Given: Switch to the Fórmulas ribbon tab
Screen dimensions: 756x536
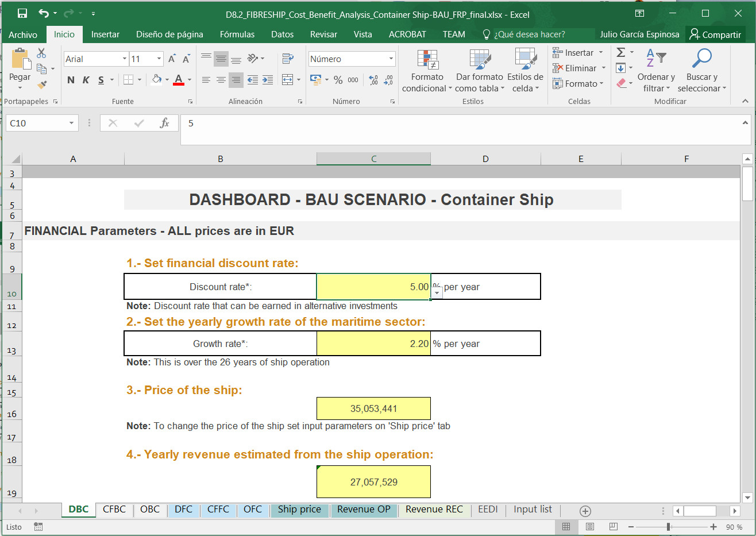Looking at the screenshot, I should click(x=237, y=34).
